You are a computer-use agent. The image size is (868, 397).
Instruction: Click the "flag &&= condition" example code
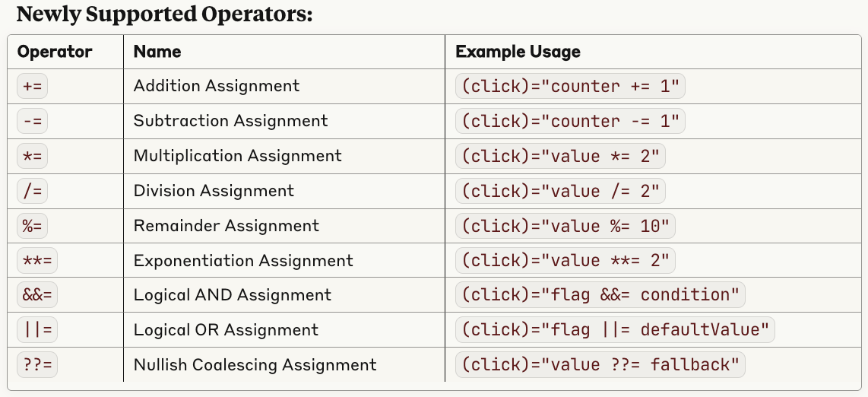click(x=600, y=295)
